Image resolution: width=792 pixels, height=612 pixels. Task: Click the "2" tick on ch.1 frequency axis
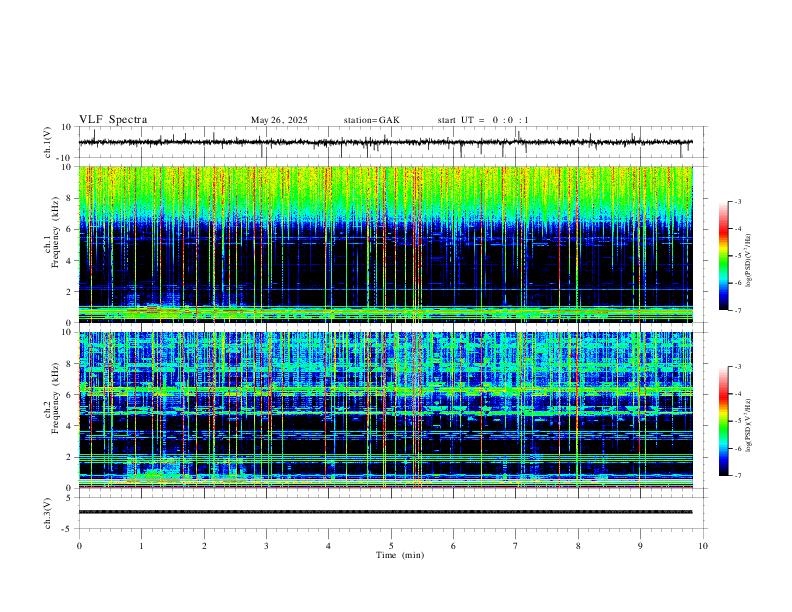click(x=70, y=292)
